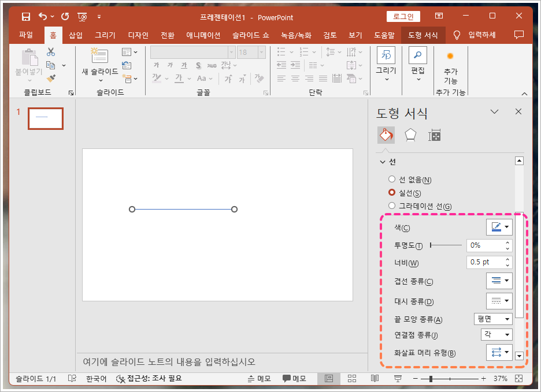Click Fit slide to window icon

518,379
